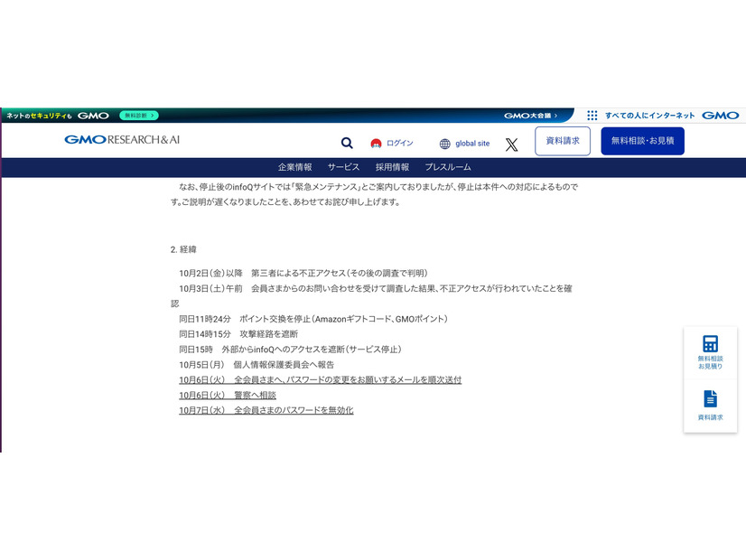
Task: Open the 採用情報 menu
Action: pyautogui.click(x=393, y=167)
